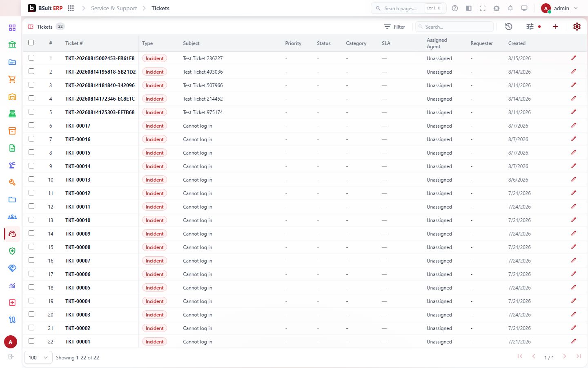588x368 pixels.
Task: Open the rows-per-page 100 dropdown
Action: (38, 357)
